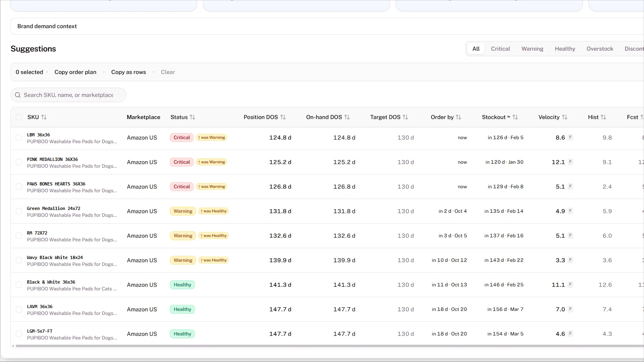Click F badge next to velocity 11.1
The height and width of the screenshot is (362, 644).
click(x=570, y=285)
